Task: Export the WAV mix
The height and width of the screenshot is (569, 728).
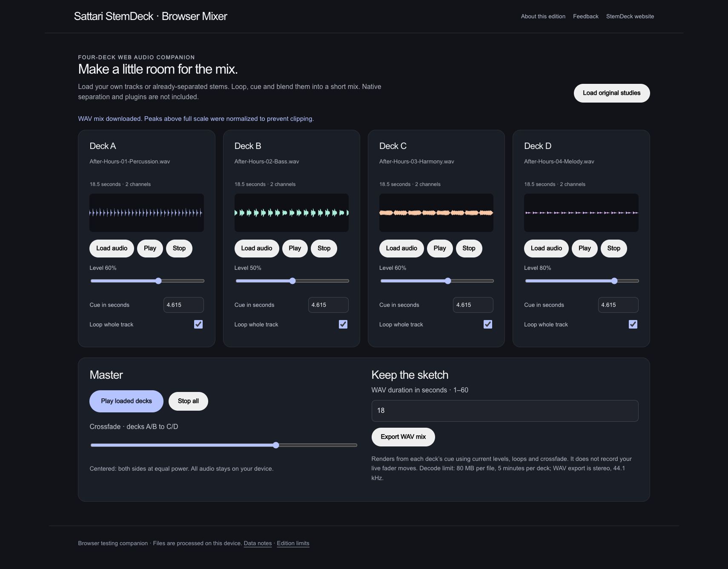Action: 403,437
